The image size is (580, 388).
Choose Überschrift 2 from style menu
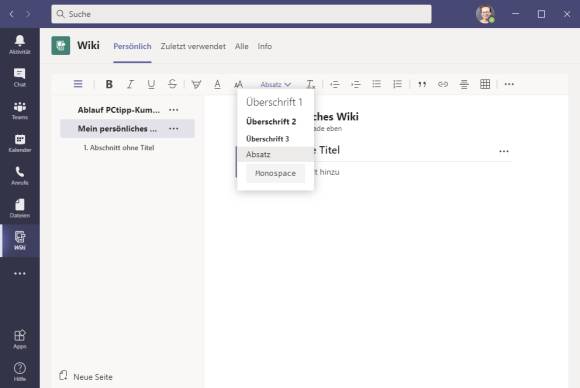pyautogui.click(x=271, y=122)
